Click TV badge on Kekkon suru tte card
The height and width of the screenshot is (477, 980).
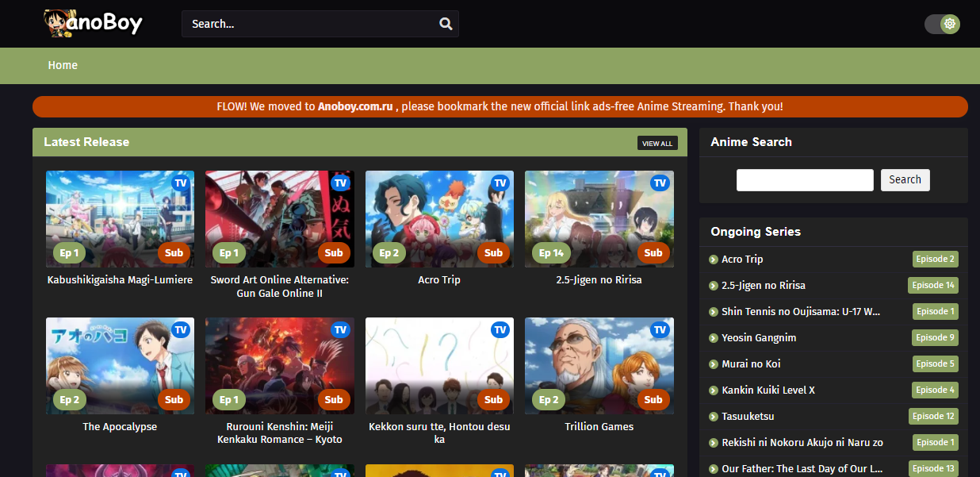500,330
